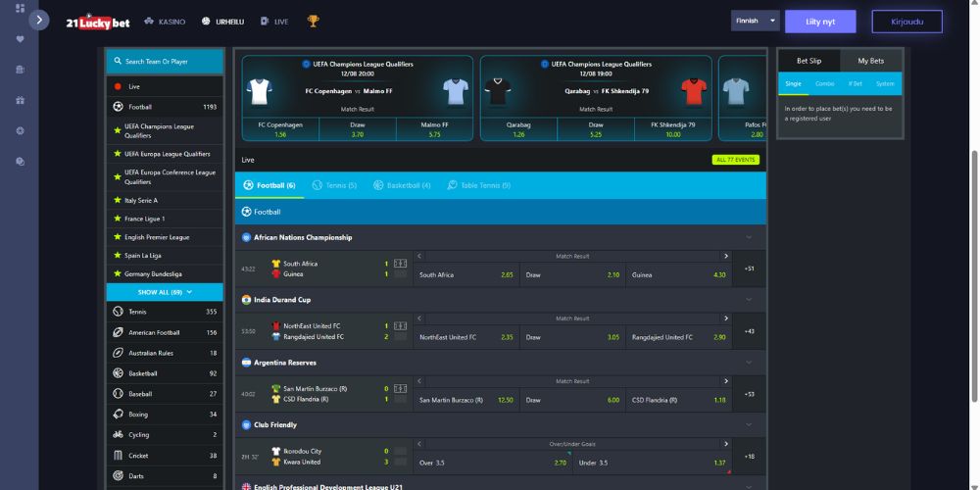Expand SHOW ALL (69) leagues

(165, 292)
